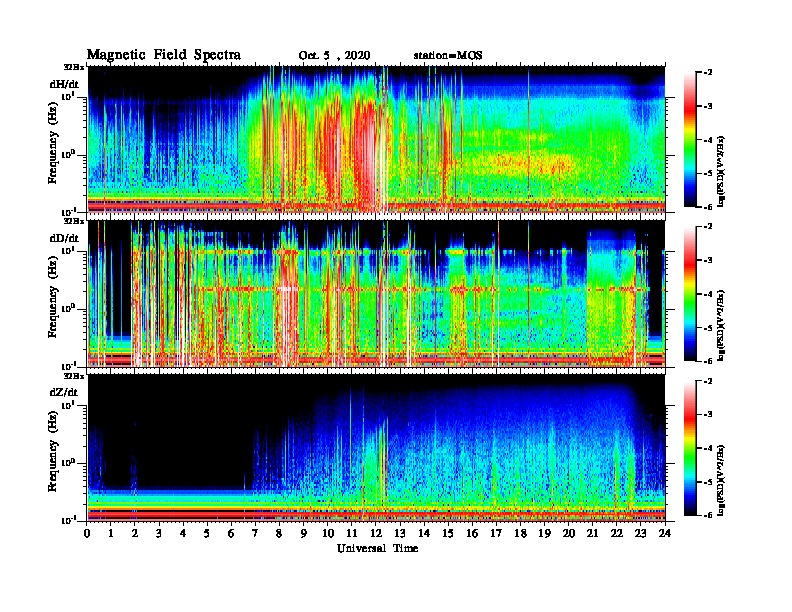Click the hour 23 tick label

point(640,533)
